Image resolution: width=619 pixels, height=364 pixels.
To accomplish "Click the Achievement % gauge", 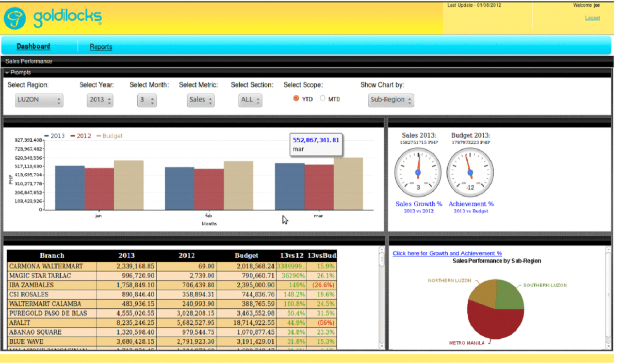I will point(470,172).
